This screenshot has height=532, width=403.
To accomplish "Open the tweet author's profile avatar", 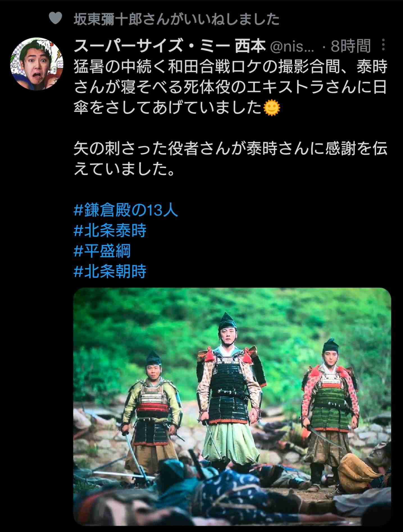I will pyautogui.click(x=37, y=64).
